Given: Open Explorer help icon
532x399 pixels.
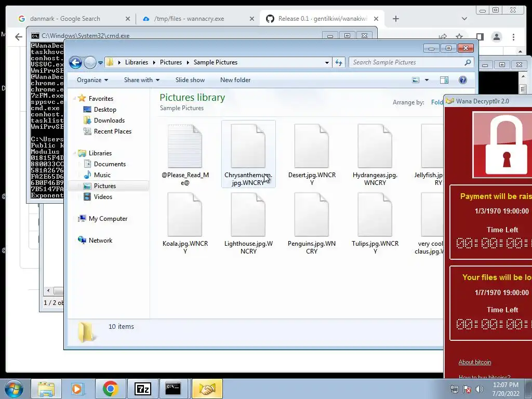Looking at the screenshot, I should 463,80.
